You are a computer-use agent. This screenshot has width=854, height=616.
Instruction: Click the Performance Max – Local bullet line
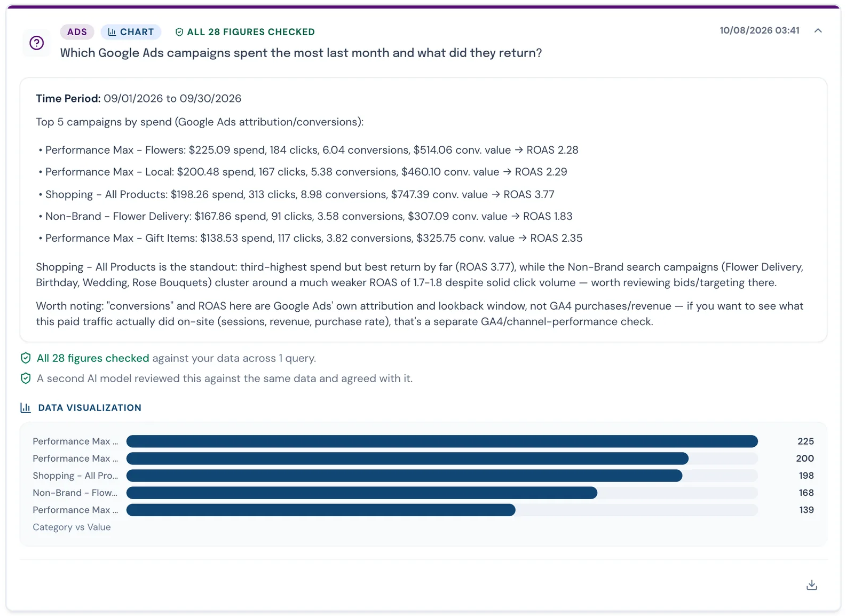coord(303,172)
